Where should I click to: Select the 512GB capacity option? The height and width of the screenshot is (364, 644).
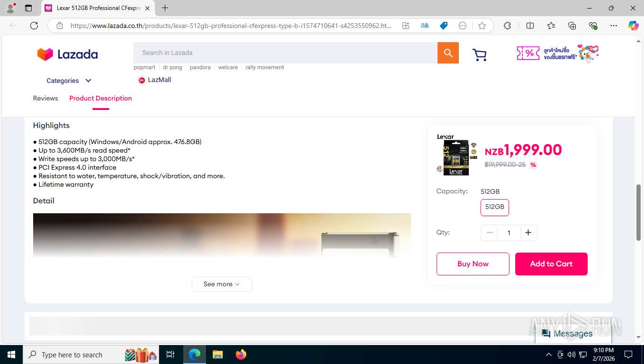[495, 207]
